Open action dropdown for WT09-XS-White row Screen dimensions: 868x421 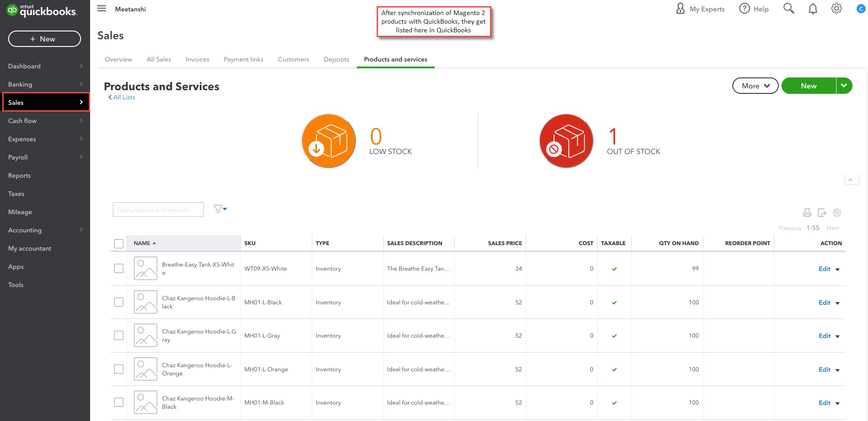click(838, 269)
